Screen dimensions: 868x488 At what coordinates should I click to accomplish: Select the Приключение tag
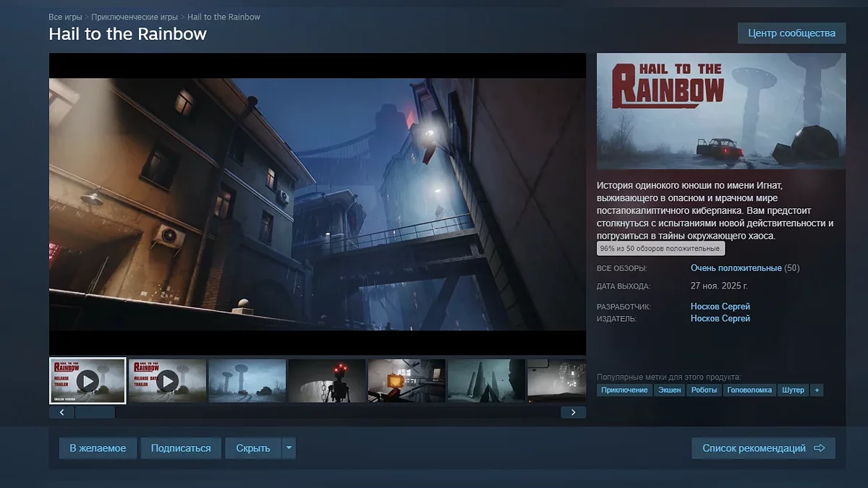624,390
